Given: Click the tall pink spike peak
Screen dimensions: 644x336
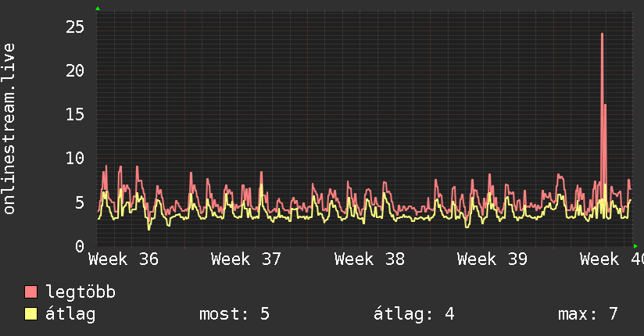Looking at the screenshot, I should click(x=602, y=34).
